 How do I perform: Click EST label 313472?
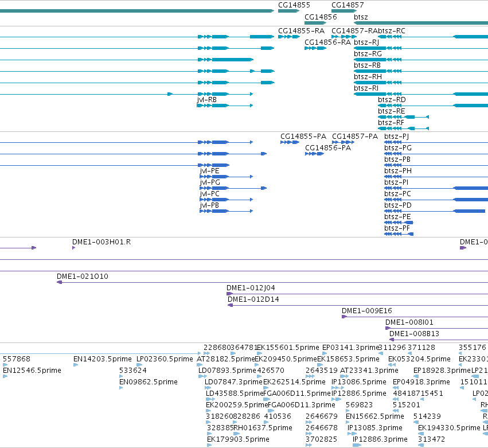click(x=432, y=440)
